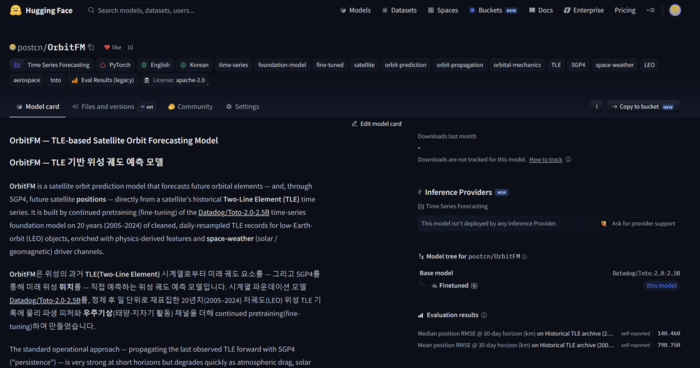Open the Eval Results (legacy) tag
The width and height of the screenshot is (700, 368).
(x=103, y=80)
